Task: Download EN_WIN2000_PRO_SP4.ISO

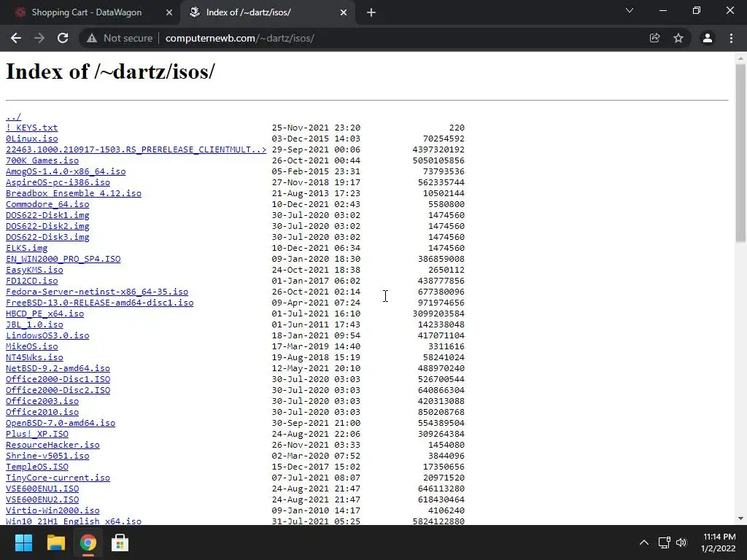Action: 63,259
